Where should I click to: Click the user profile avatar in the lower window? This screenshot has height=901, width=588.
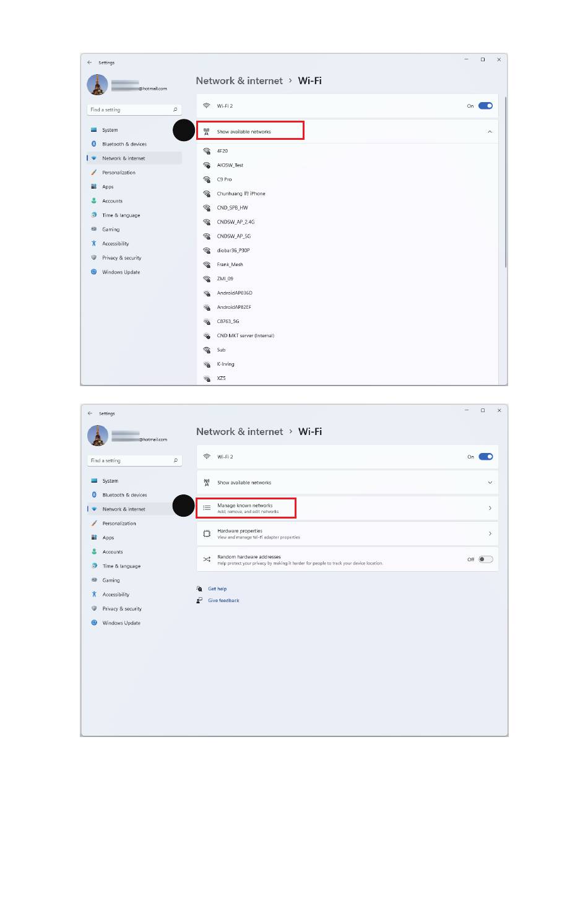coord(98,436)
